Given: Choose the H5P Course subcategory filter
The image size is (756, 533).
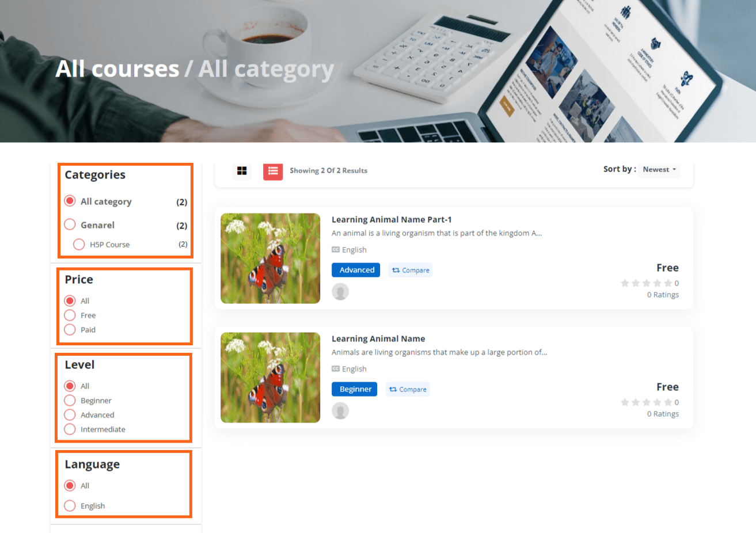Looking at the screenshot, I should 79,245.
